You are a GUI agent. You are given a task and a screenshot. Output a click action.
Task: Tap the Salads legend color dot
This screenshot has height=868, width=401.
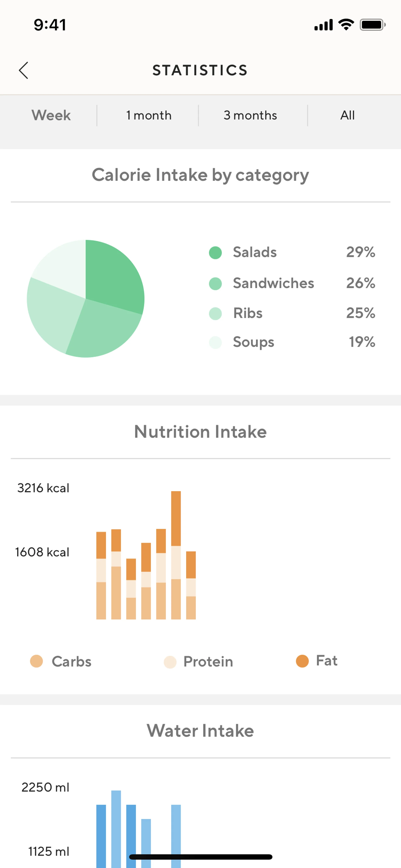215,252
